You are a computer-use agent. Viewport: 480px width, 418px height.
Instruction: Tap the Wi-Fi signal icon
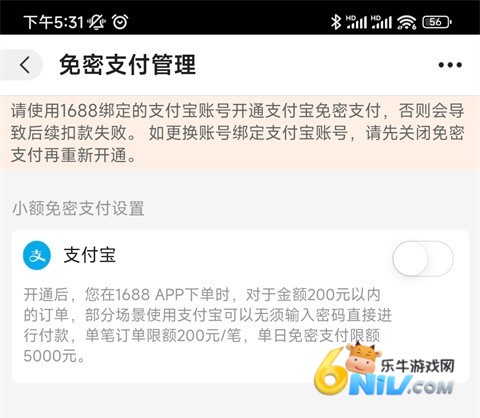pos(406,22)
